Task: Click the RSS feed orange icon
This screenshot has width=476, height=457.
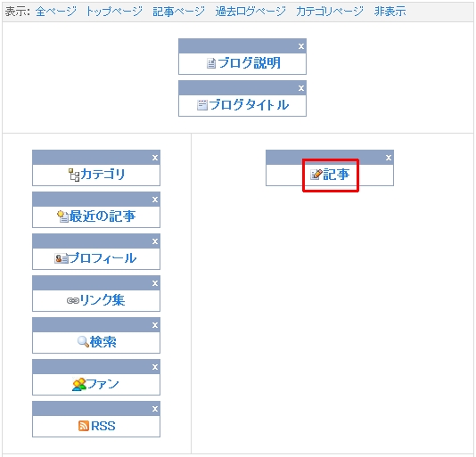Action: pos(84,426)
